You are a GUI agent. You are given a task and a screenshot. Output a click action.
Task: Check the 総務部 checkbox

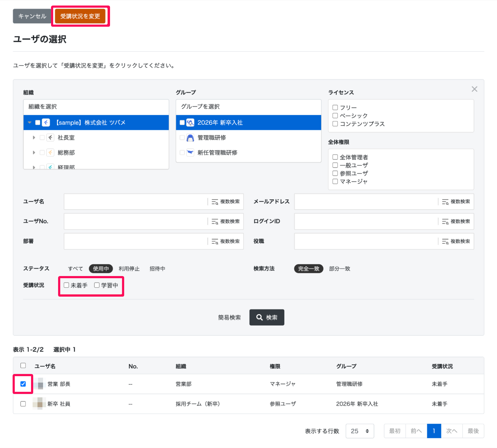point(42,153)
